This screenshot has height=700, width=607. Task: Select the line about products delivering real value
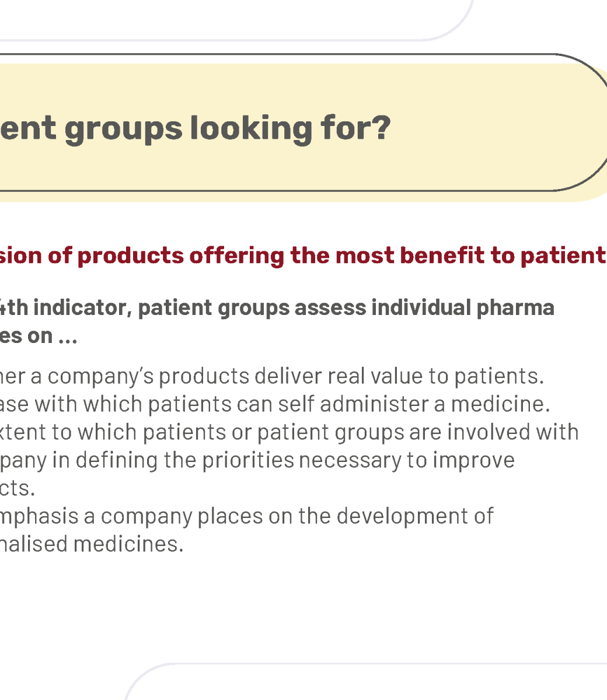[272, 376]
